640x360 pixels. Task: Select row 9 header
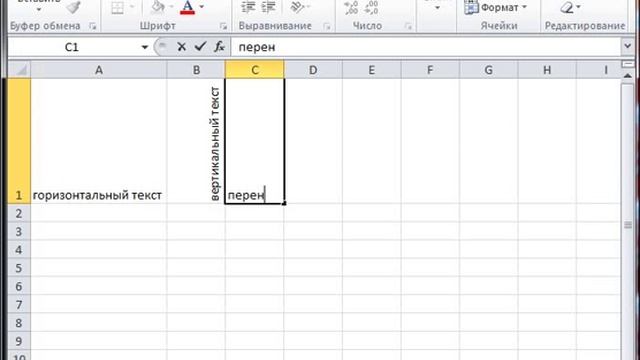coord(19,341)
